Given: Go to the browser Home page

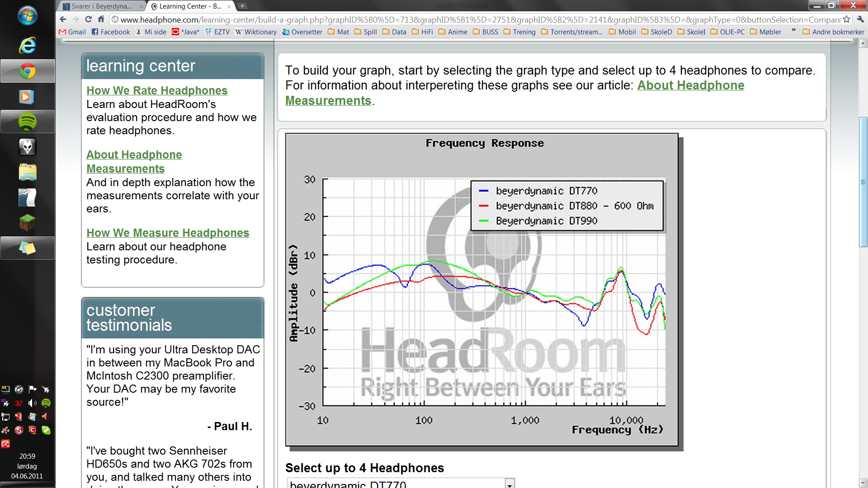Looking at the screenshot, I should tap(101, 19).
